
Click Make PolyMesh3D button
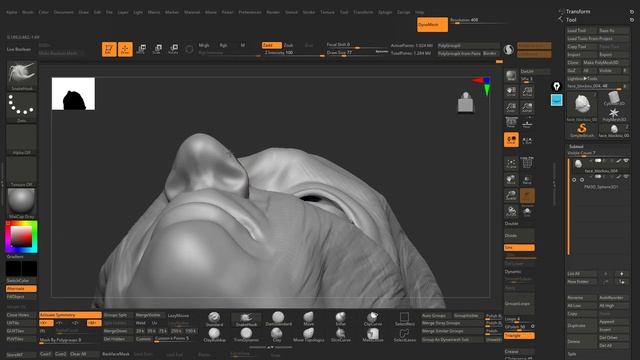point(606,62)
